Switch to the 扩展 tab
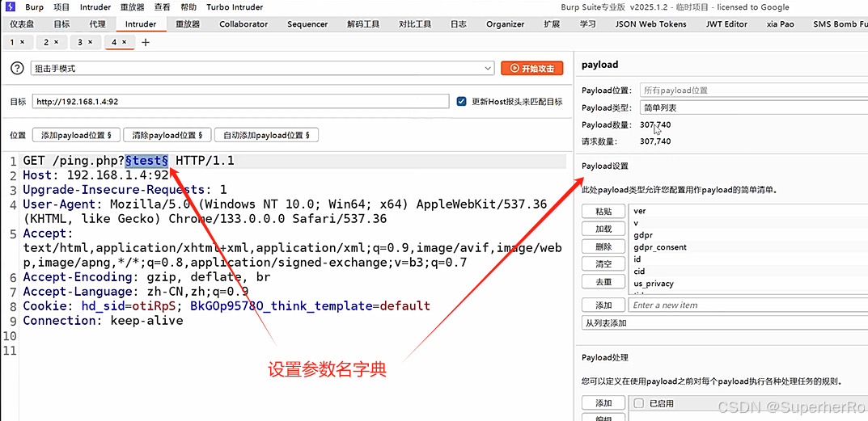Viewport: 868px width, 421px height. pyautogui.click(x=552, y=23)
